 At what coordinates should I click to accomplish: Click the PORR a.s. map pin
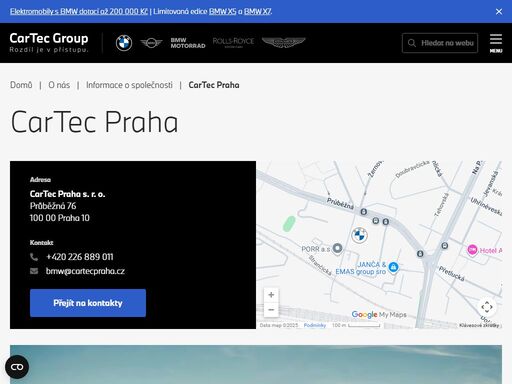[338, 248]
